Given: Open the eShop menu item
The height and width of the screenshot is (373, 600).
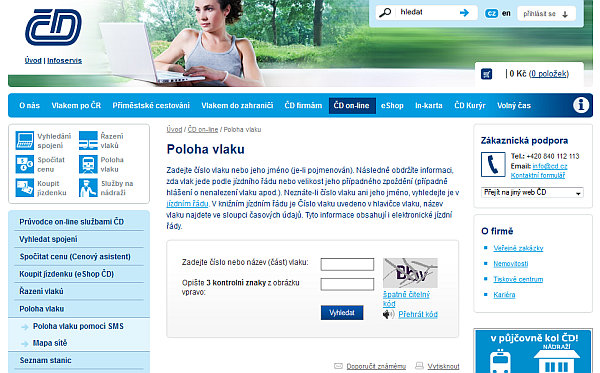Looking at the screenshot, I should click(x=392, y=106).
